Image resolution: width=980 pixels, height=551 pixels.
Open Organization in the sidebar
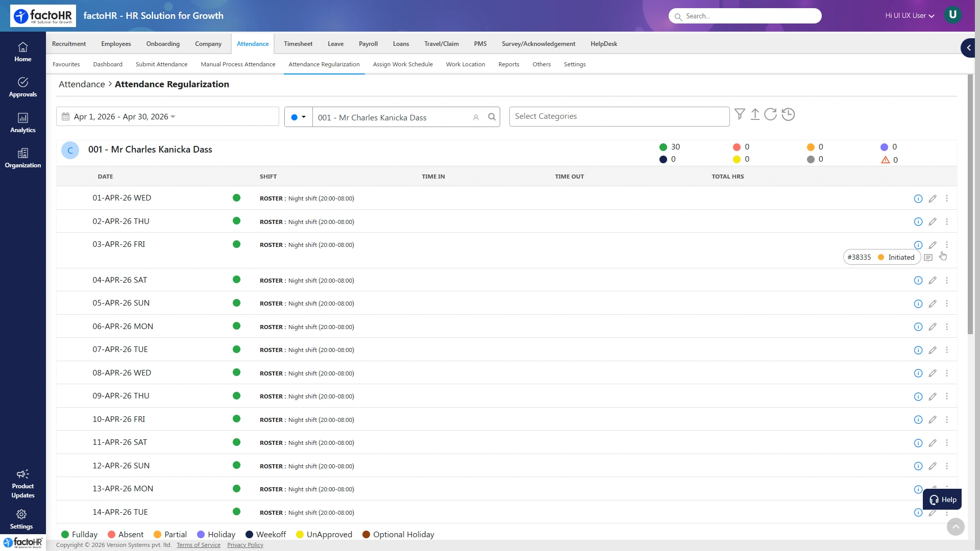point(22,158)
